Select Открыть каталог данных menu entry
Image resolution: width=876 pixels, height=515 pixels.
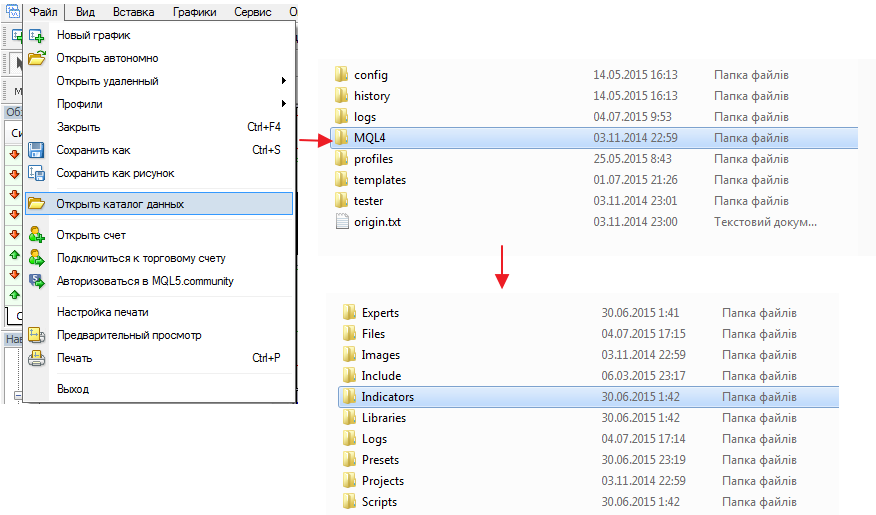pyautogui.click(x=120, y=204)
